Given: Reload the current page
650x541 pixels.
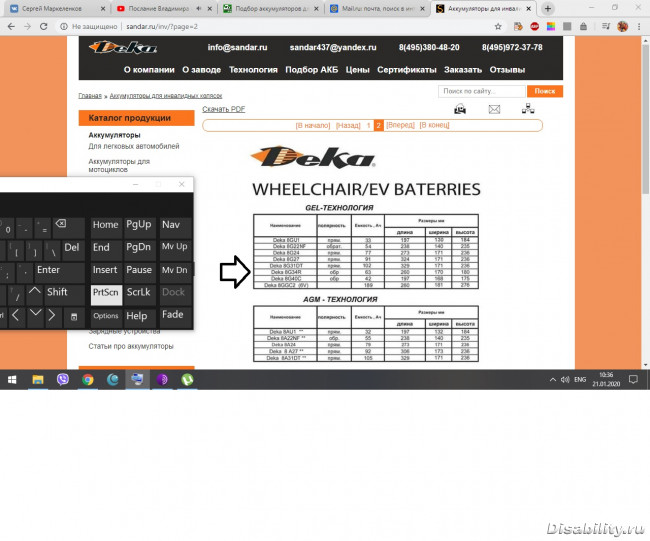Looking at the screenshot, I should click(x=44, y=27).
